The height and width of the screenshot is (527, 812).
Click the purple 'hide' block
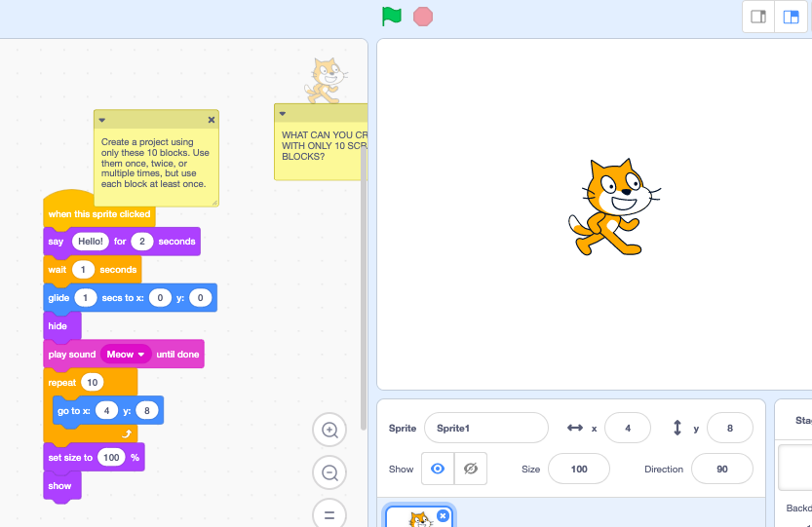[61, 326]
